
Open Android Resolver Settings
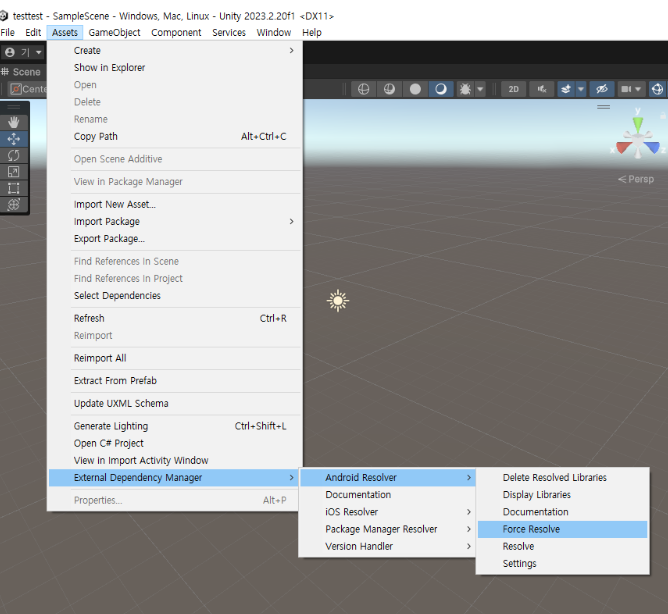[x=562, y=563]
